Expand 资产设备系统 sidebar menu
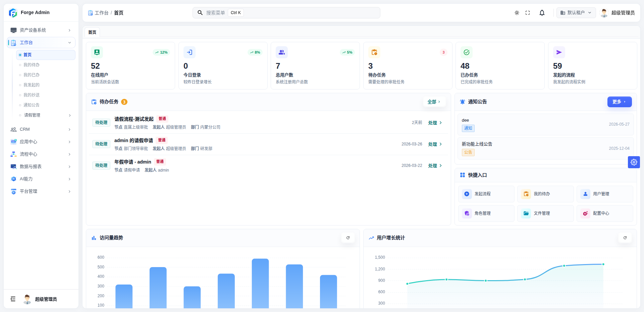Viewport: 644px width, 312px height. pos(41,30)
